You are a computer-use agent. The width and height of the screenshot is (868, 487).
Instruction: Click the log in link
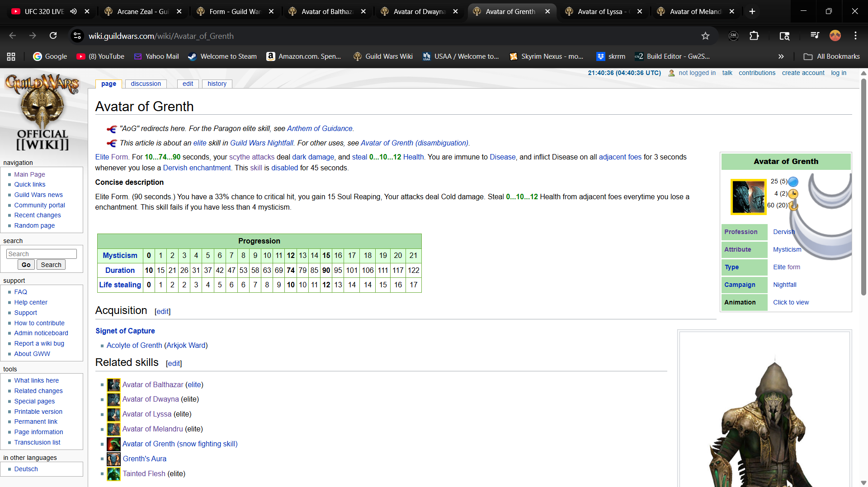point(839,73)
